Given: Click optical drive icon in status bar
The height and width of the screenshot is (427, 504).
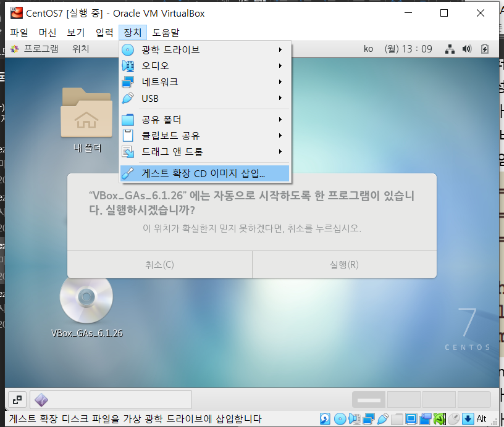Looking at the screenshot, I should 340,418.
